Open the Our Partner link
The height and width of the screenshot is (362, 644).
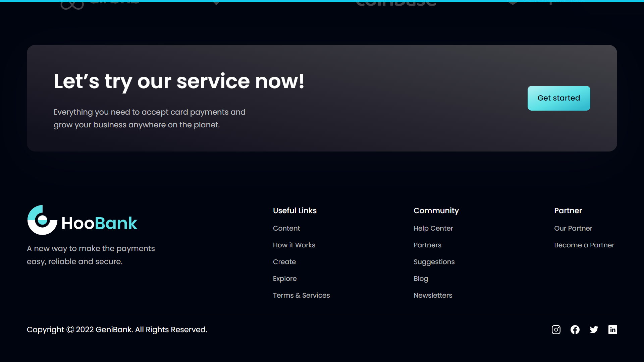[x=573, y=228]
